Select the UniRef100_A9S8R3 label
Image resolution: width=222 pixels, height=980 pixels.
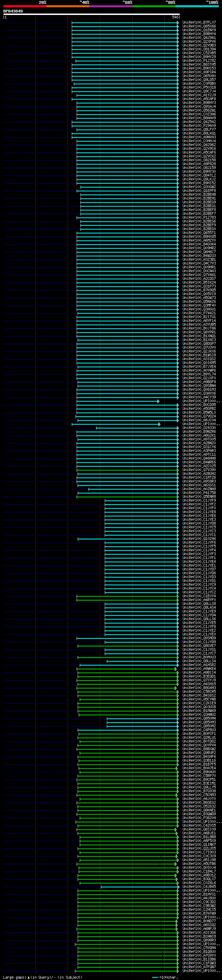pos(199,481)
